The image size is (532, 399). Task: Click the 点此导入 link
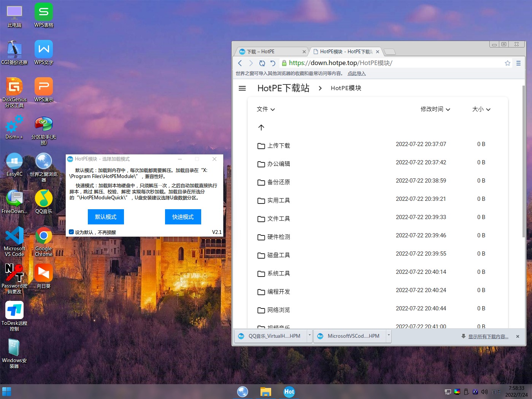[357, 73]
